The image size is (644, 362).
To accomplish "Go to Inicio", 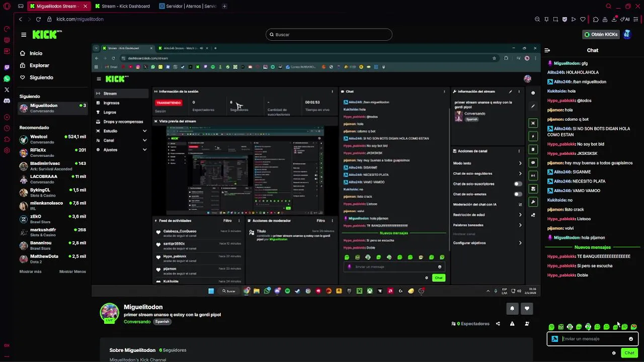I will click(x=36, y=53).
